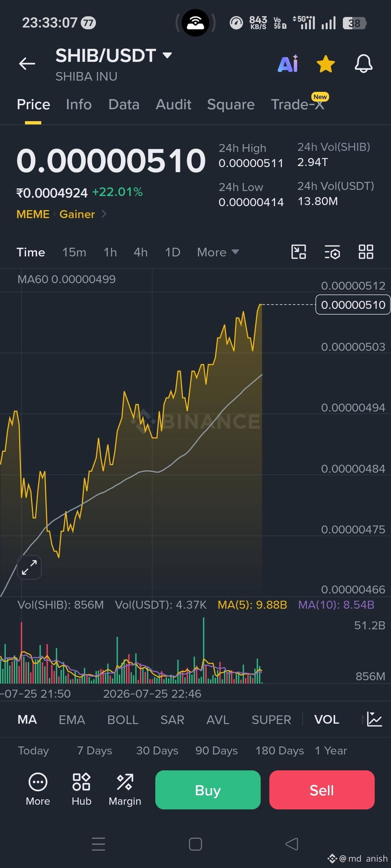391x868 pixels.
Task: Toggle the EMA indicator
Action: coord(72,720)
